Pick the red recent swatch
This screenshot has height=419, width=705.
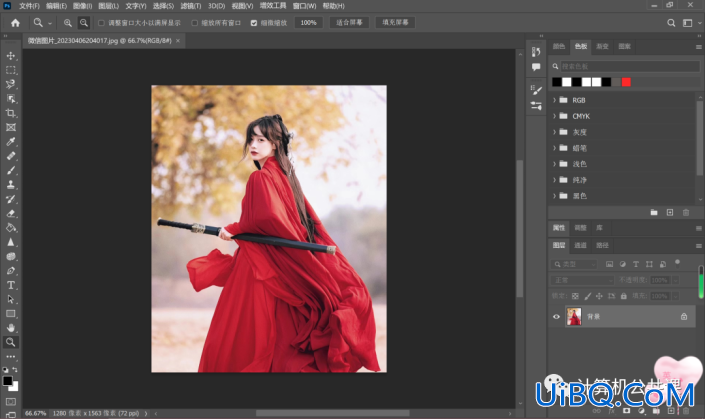pos(626,82)
